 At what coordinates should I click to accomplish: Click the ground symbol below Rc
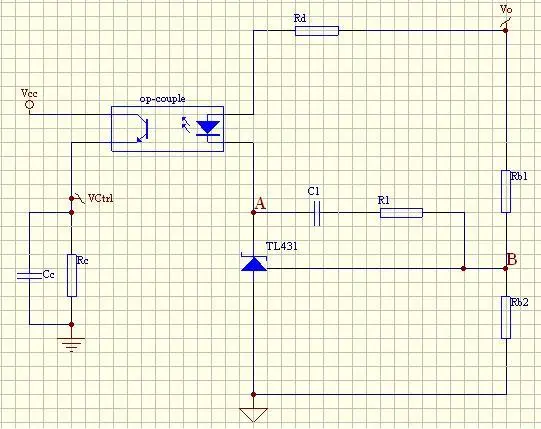(x=71, y=345)
